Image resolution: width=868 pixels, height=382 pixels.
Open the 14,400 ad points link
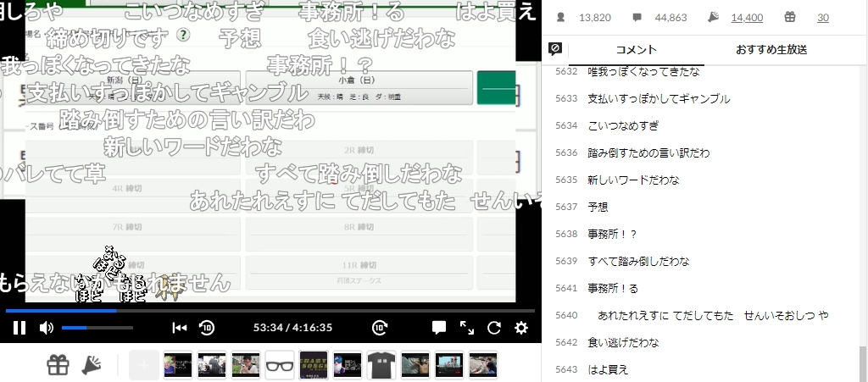[x=746, y=17]
